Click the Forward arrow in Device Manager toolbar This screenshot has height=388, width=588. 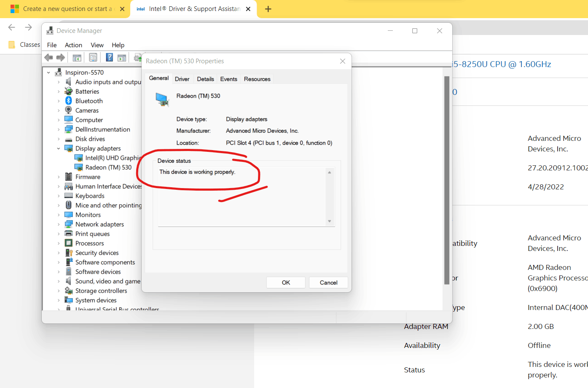point(61,57)
